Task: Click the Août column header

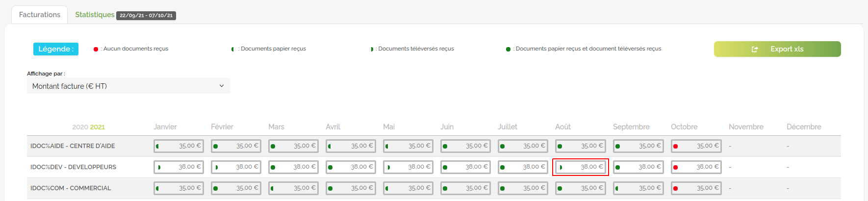Action: 563,127
